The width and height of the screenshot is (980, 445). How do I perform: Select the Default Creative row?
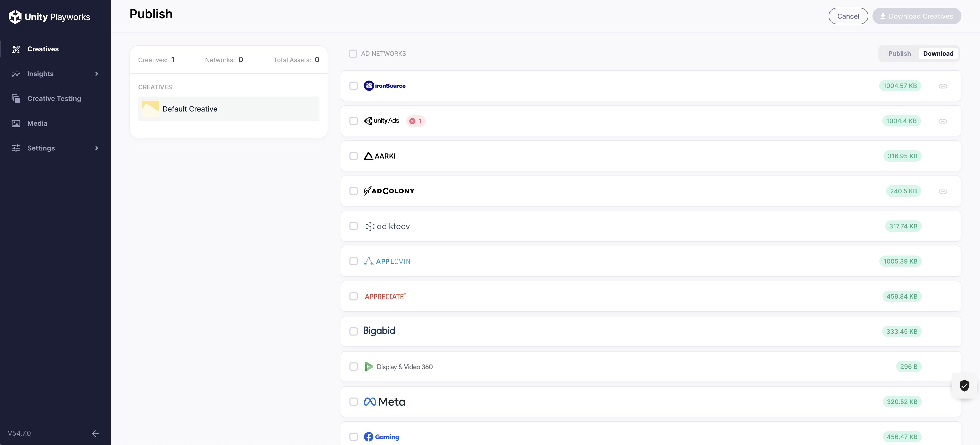(229, 109)
